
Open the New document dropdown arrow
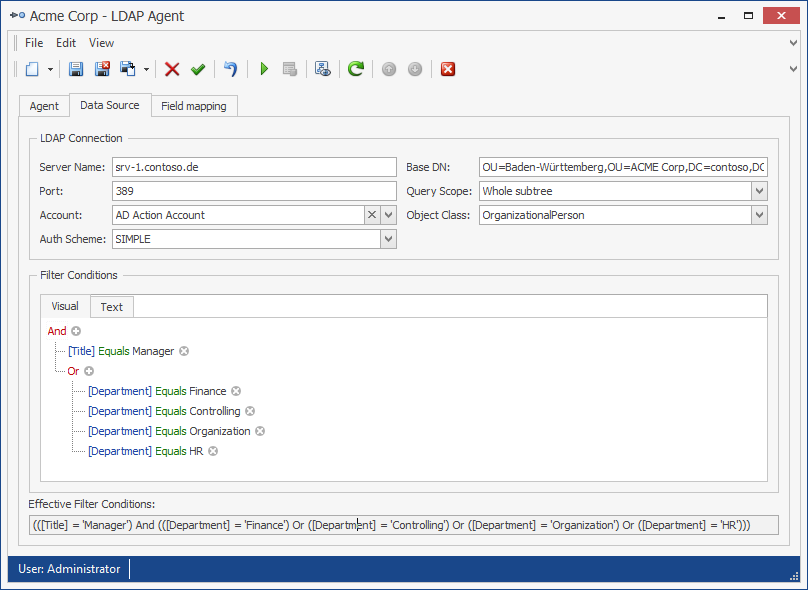click(50, 69)
